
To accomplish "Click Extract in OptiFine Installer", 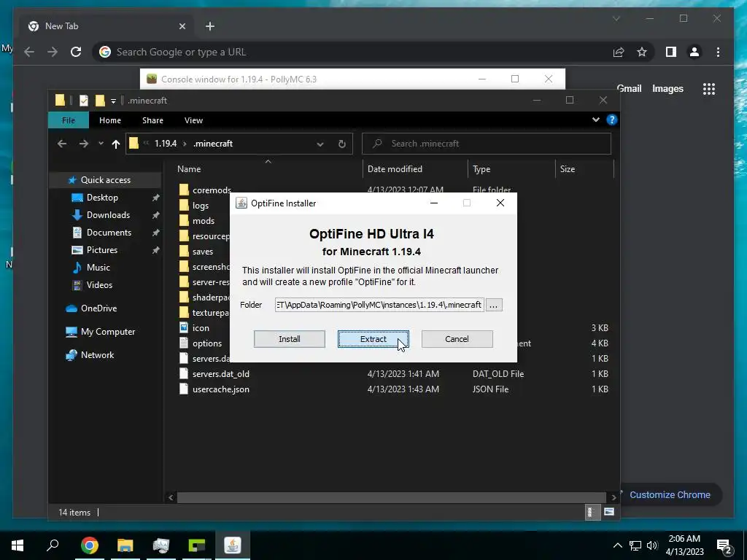I will 373,339.
